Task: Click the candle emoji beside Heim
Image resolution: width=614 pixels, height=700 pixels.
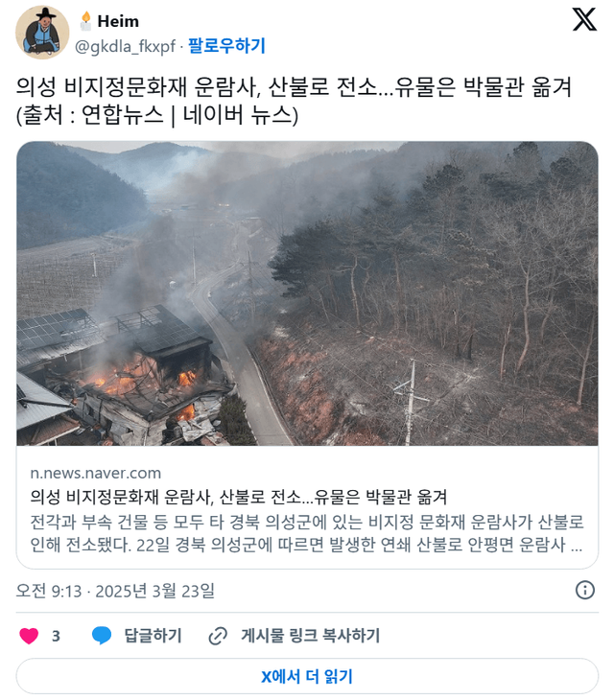Action: point(85,21)
